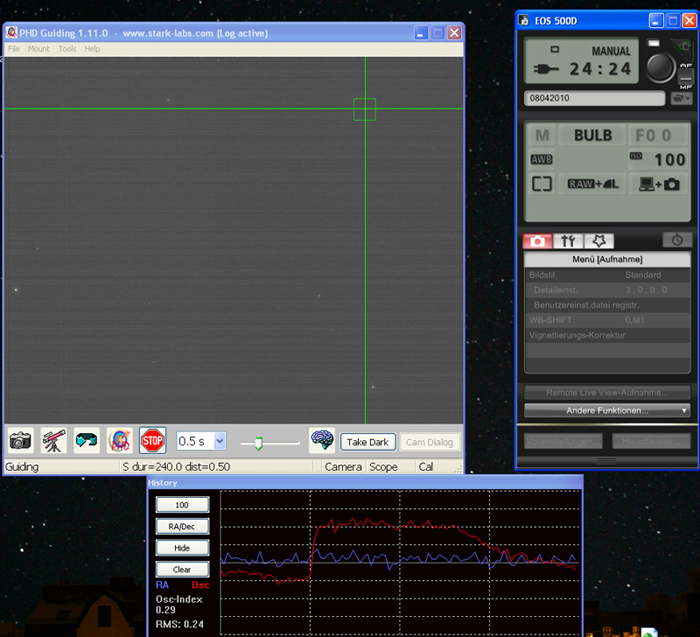Click the telescope mount connect icon
The width and height of the screenshot is (700, 637).
coord(54,440)
